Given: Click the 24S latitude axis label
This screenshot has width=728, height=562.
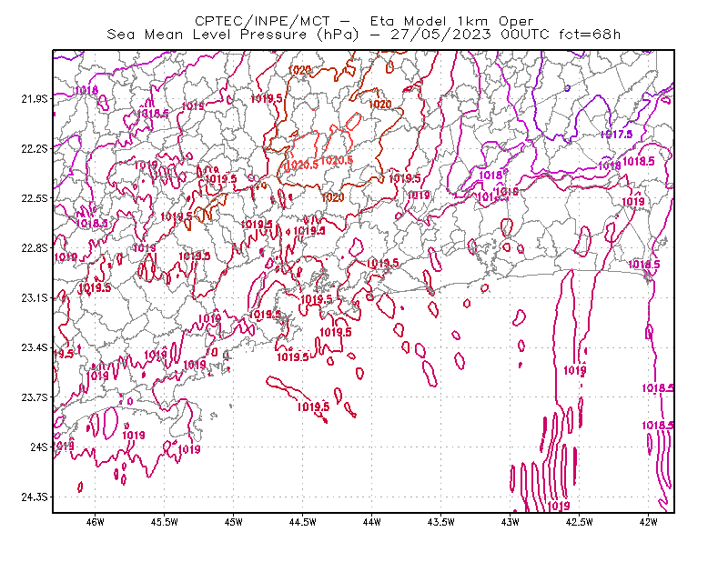Looking at the screenshot, I should pos(39,447).
